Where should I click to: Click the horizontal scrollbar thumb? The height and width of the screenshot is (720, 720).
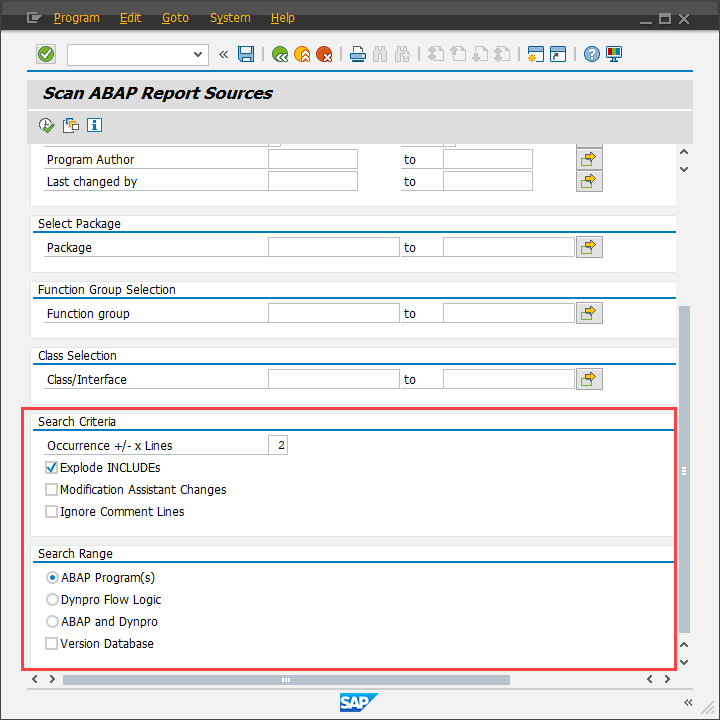coord(286,680)
